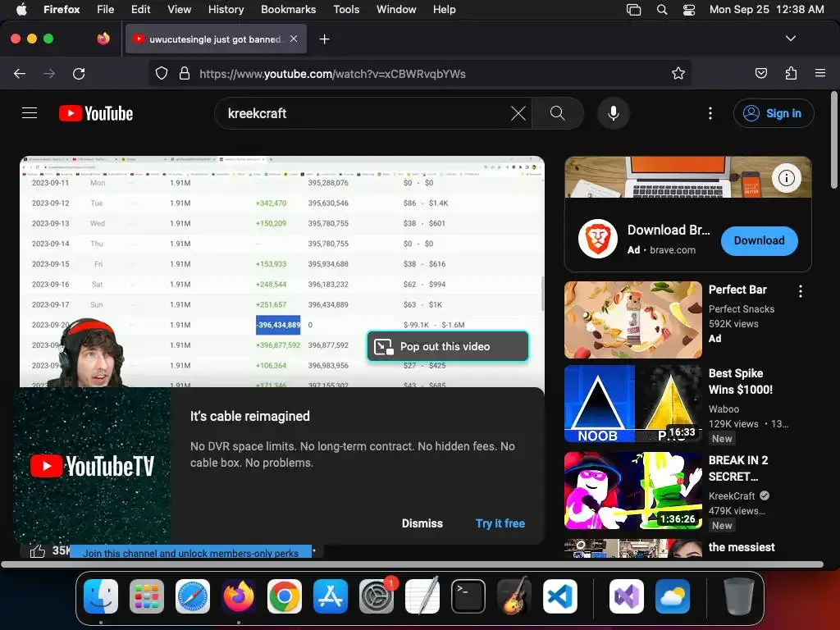Viewport: 840px width, 630px height.
Task: Click the YouTubeTV promo logo image
Action: pos(92,466)
